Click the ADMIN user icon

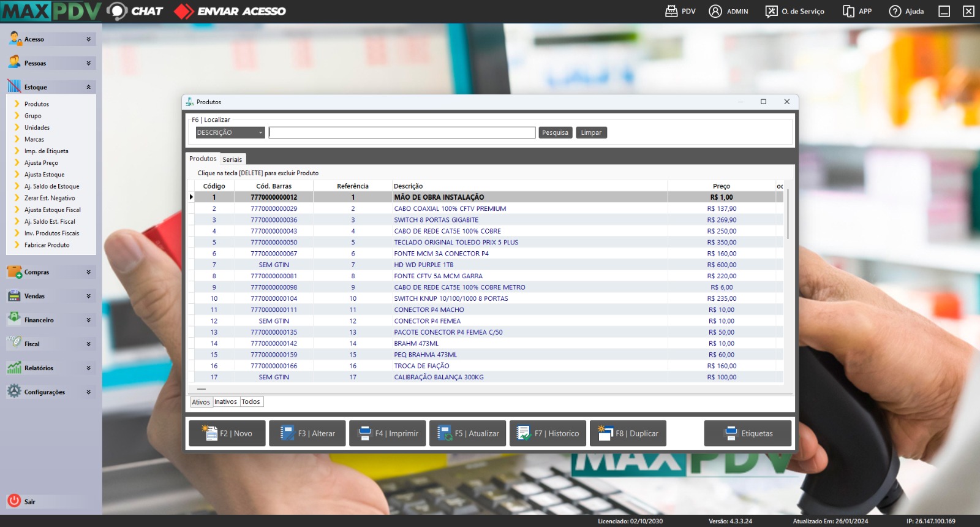click(x=715, y=11)
